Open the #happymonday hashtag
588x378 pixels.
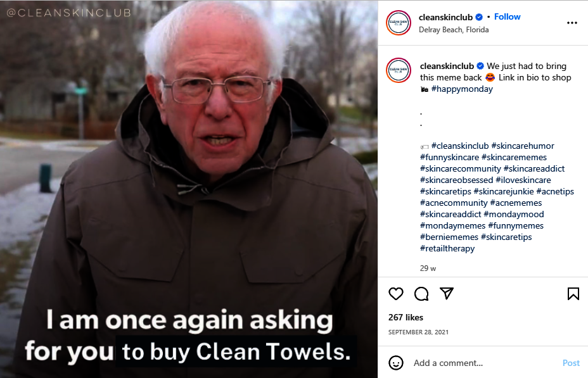pos(462,89)
